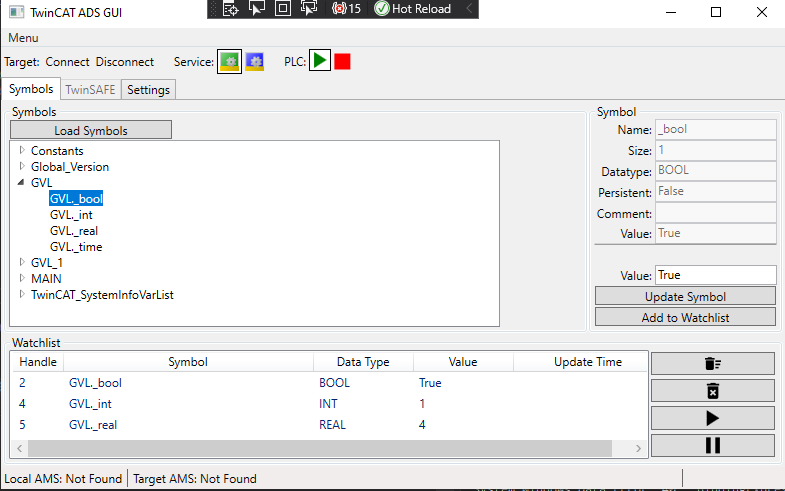Click the REAL data type cell
785x491 pixels.
[x=332, y=425]
